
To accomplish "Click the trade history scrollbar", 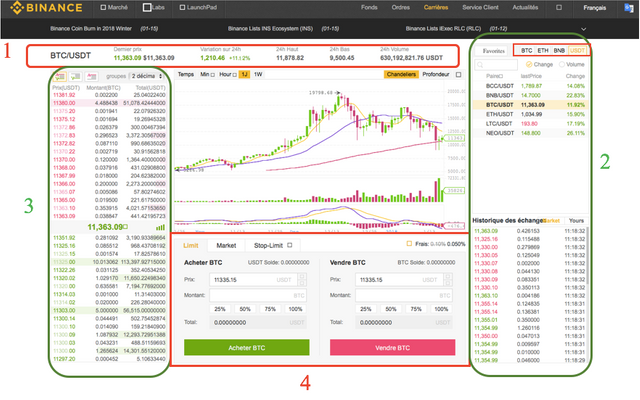I will point(587,257).
